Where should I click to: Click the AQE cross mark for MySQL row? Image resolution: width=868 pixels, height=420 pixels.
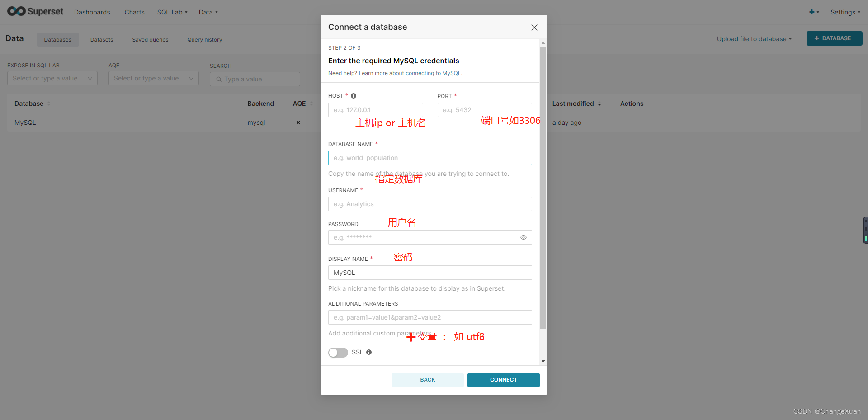pyautogui.click(x=298, y=123)
